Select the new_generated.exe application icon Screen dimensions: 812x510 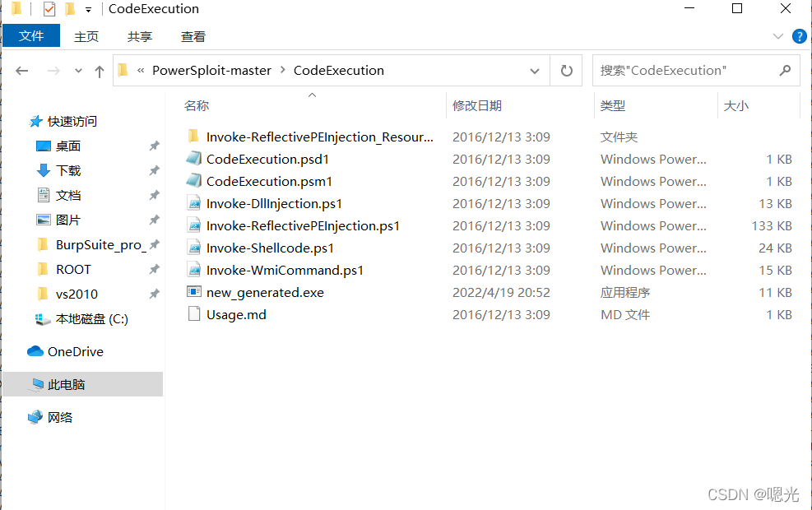click(x=194, y=292)
